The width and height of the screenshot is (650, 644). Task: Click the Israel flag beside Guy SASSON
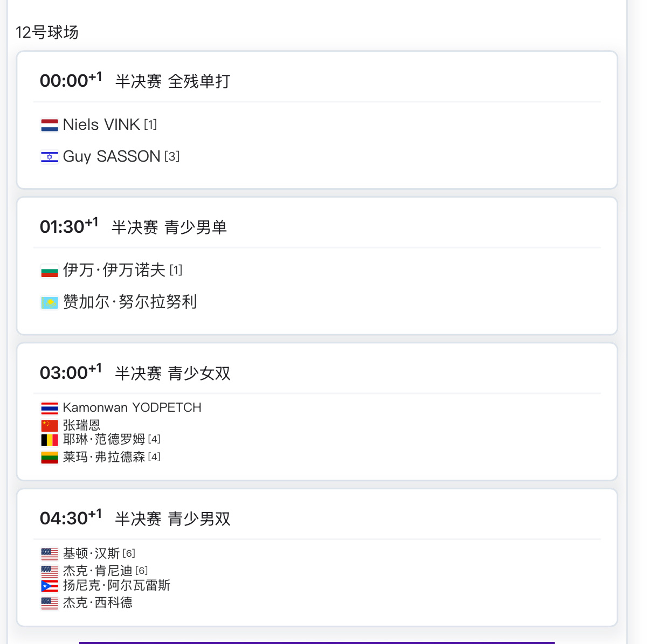(50, 157)
